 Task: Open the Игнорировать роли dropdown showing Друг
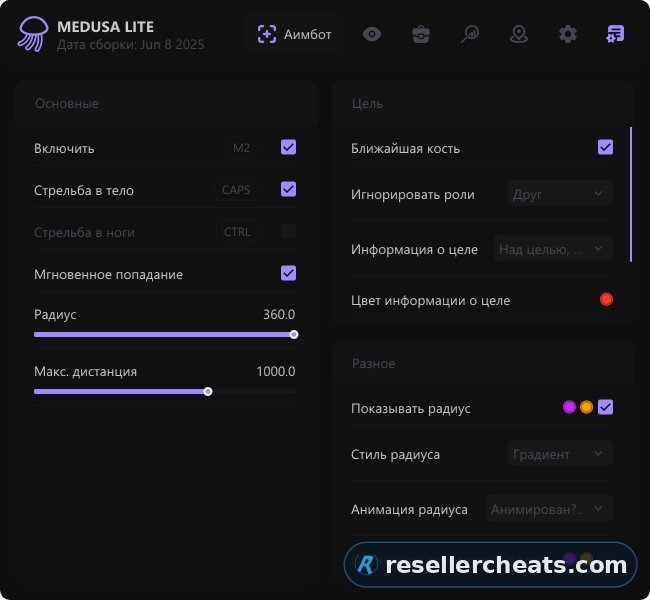pyautogui.click(x=560, y=194)
